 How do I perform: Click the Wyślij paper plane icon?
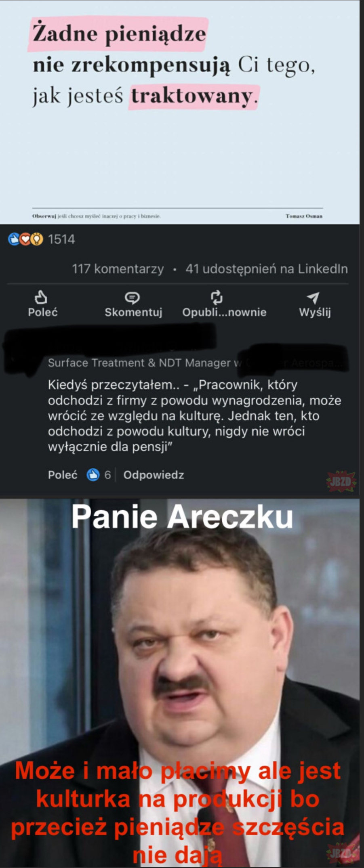[x=313, y=298]
